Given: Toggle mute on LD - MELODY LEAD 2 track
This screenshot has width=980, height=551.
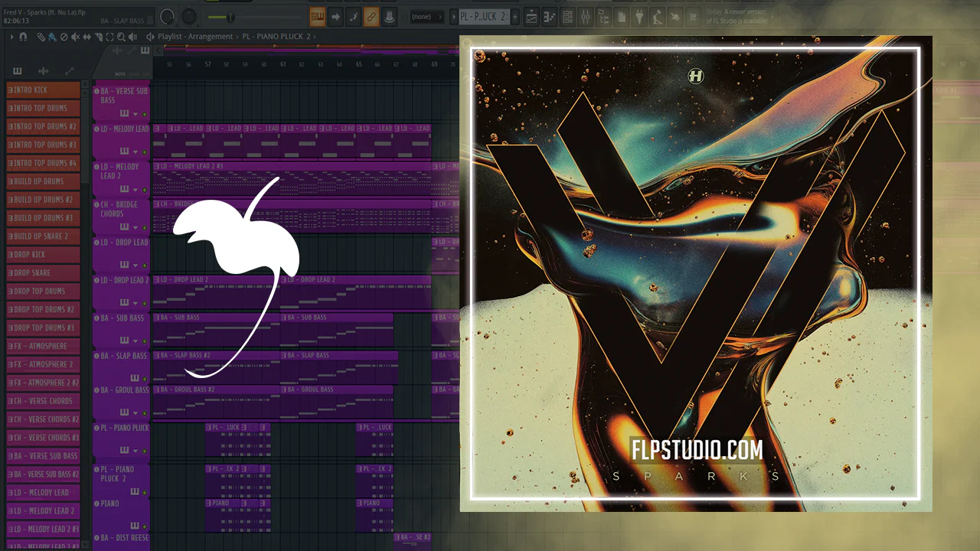Looking at the screenshot, I should [144, 190].
